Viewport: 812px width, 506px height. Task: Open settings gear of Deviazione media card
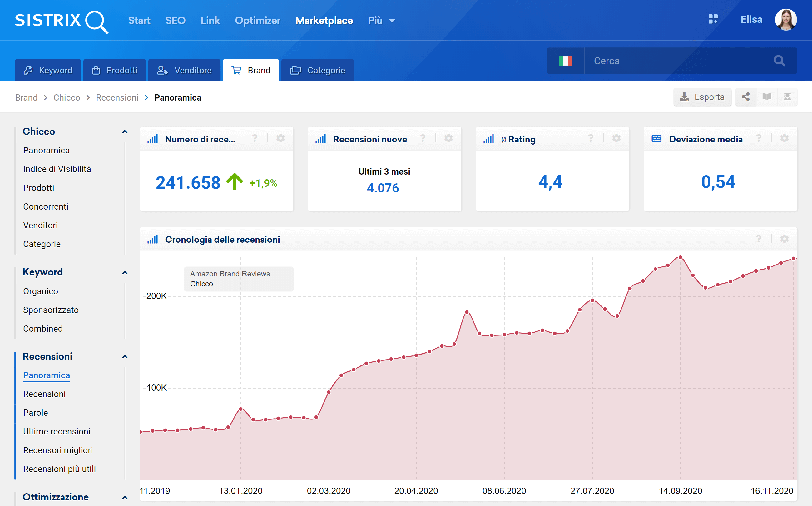click(784, 138)
